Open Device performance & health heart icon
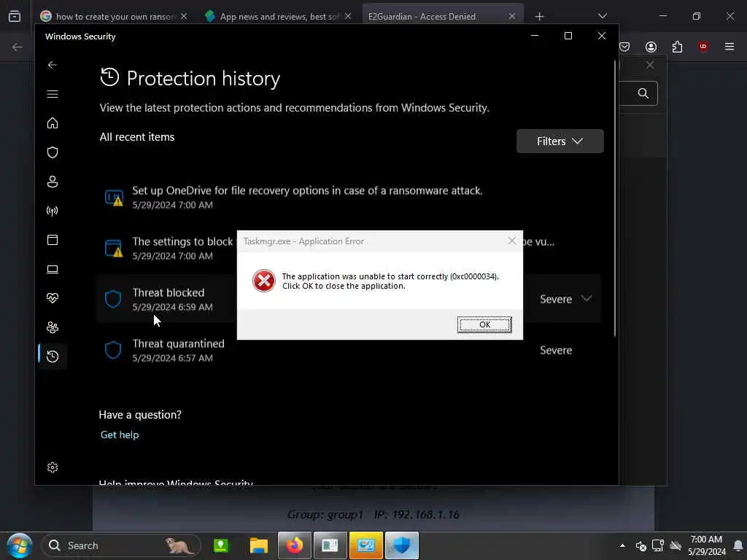This screenshot has width=747, height=560. 53,298
